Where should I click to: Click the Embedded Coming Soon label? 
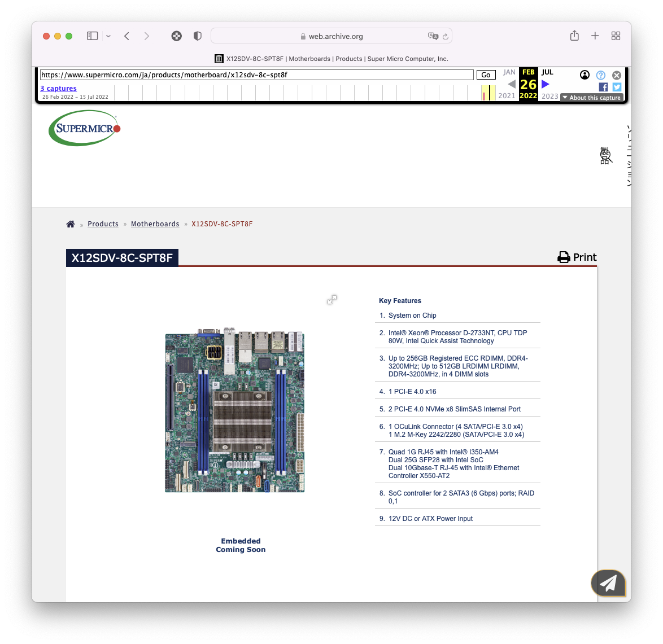pyautogui.click(x=241, y=545)
